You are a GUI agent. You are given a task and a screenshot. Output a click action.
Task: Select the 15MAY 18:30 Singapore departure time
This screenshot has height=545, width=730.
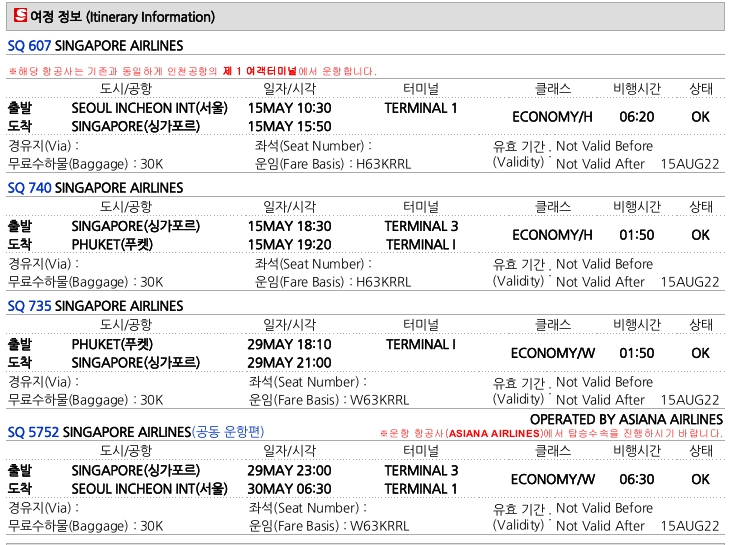pos(289,226)
